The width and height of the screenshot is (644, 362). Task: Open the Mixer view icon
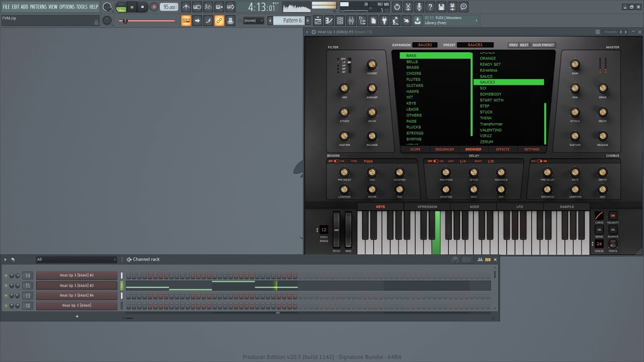[351, 21]
